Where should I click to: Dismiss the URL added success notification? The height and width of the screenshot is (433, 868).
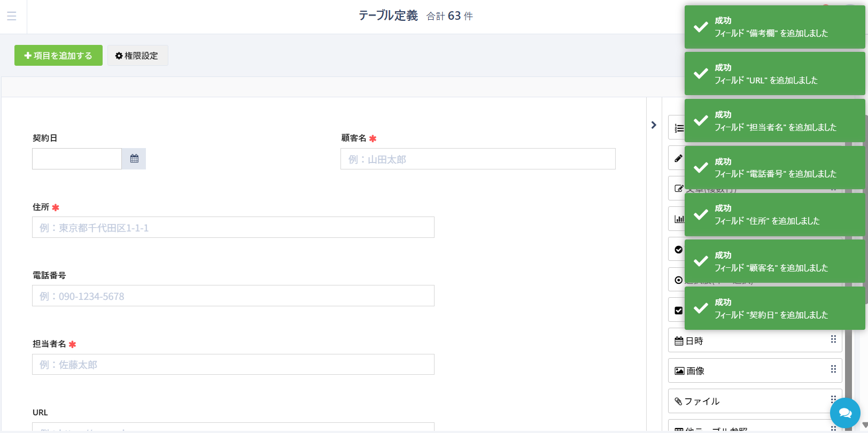[x=774, y=74]
